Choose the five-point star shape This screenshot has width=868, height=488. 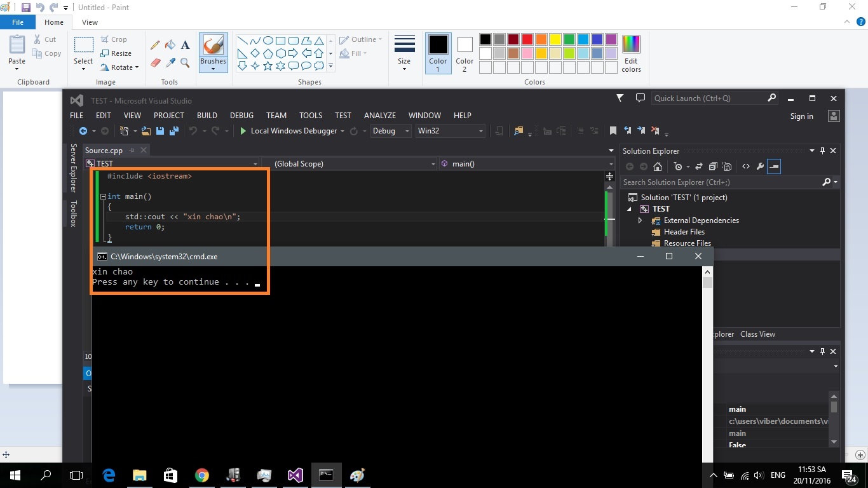click(x=268, y=65)
